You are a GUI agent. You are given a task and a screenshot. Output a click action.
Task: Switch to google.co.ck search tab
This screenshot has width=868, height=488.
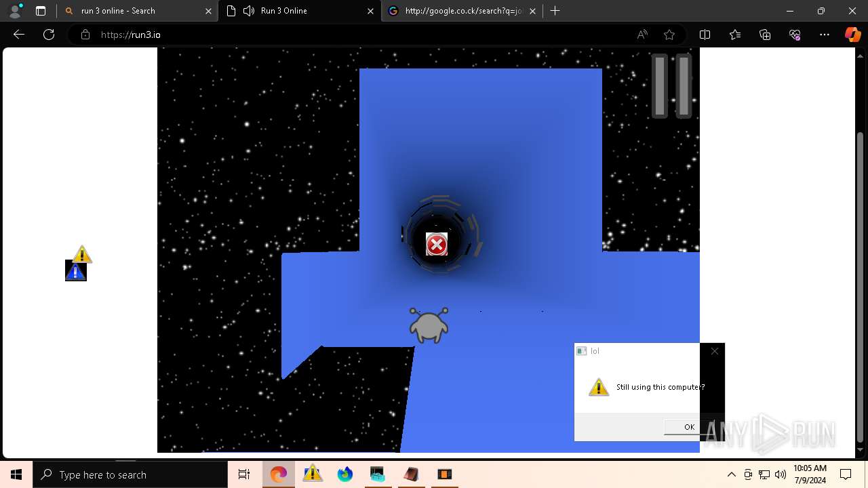463,11
